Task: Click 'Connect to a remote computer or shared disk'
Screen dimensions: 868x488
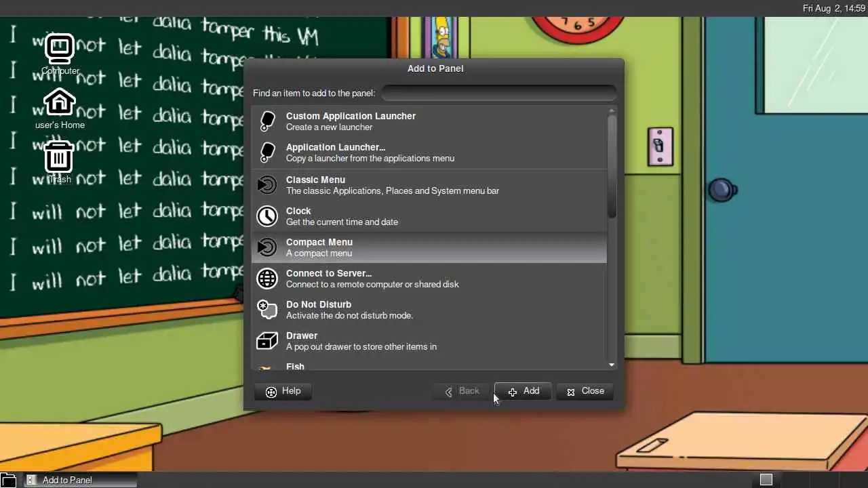Action: (372, 284)
